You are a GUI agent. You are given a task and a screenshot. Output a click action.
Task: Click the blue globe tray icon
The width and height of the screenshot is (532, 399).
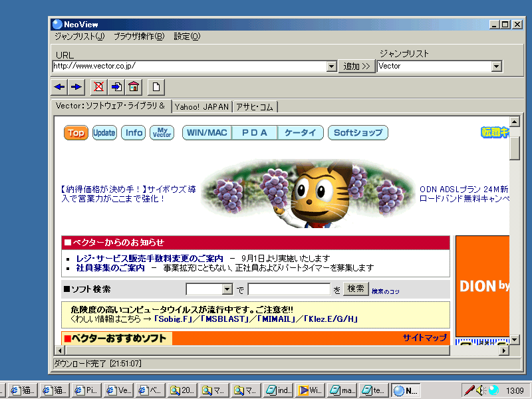pos(493,390)
